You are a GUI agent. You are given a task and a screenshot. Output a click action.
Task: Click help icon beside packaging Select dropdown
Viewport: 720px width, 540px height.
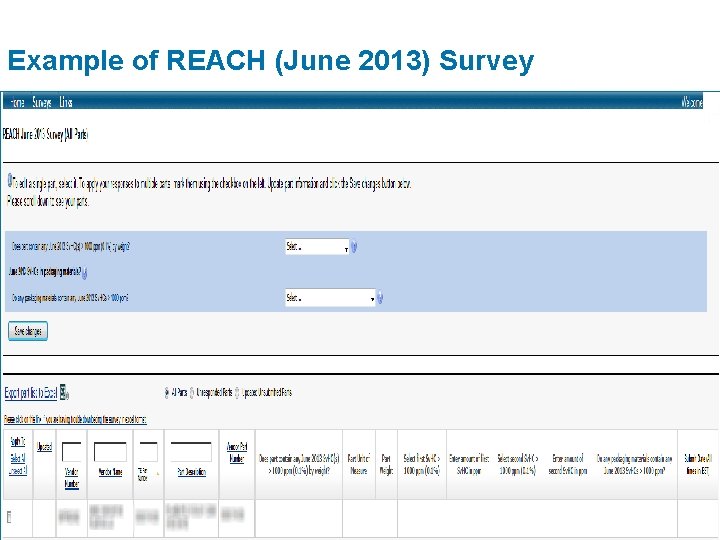pos(380,298)
